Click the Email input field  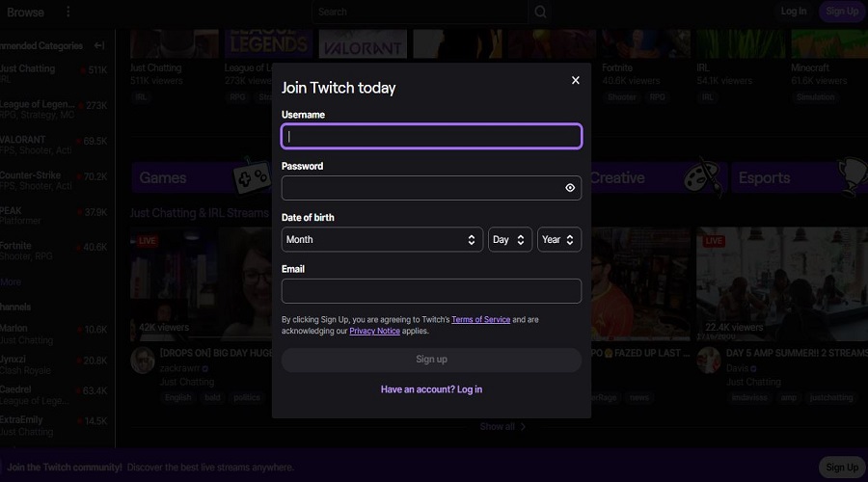(x=431, y=291)
